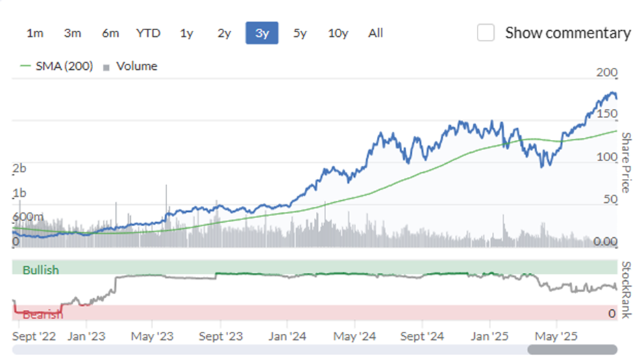Click the May '23 axis label

[x=152, y=337]
